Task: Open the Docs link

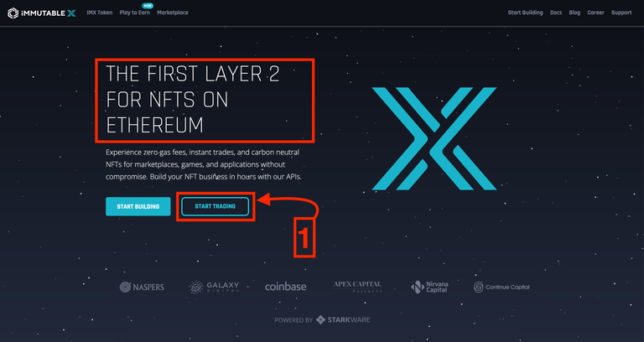Action: [556, 13]
